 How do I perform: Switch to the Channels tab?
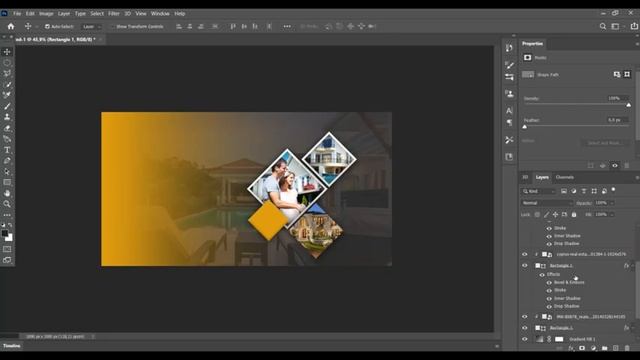[564, 177]
